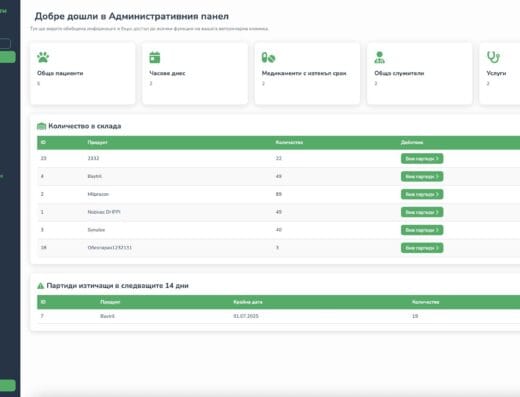Click the Продукт header in the stock table

point(97,142)
